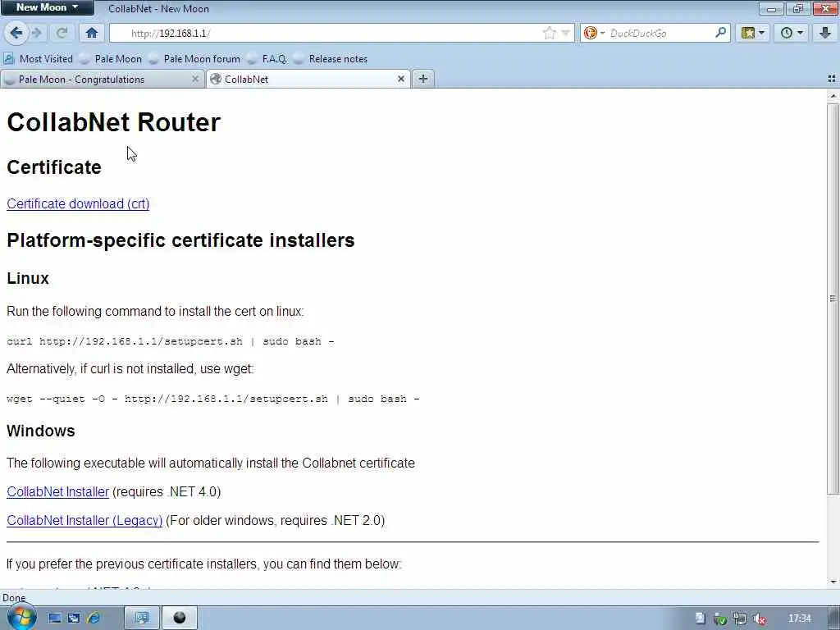Click the green check shield tray icon
840x630 pixels.
click(720, 619)
